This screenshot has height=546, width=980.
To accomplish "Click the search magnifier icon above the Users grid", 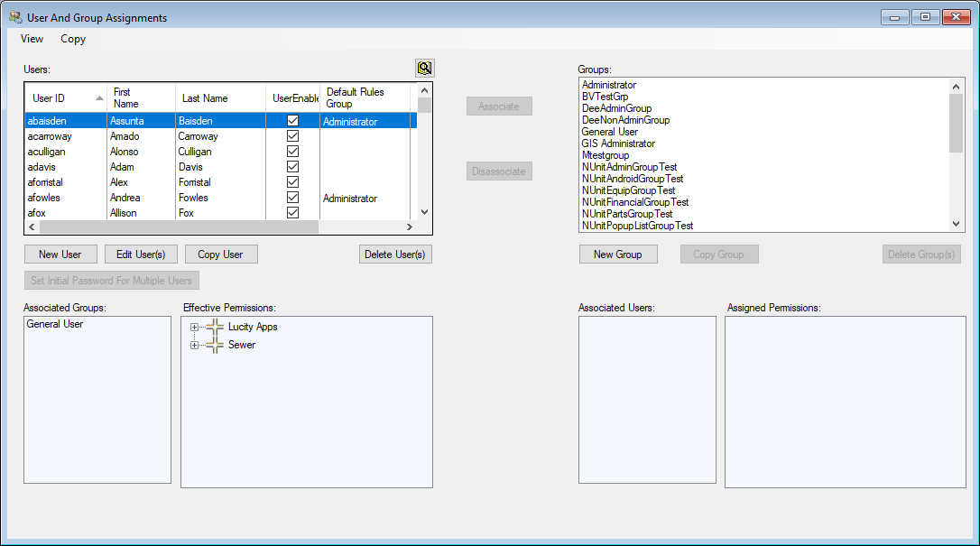I will [x=423, y=67].
